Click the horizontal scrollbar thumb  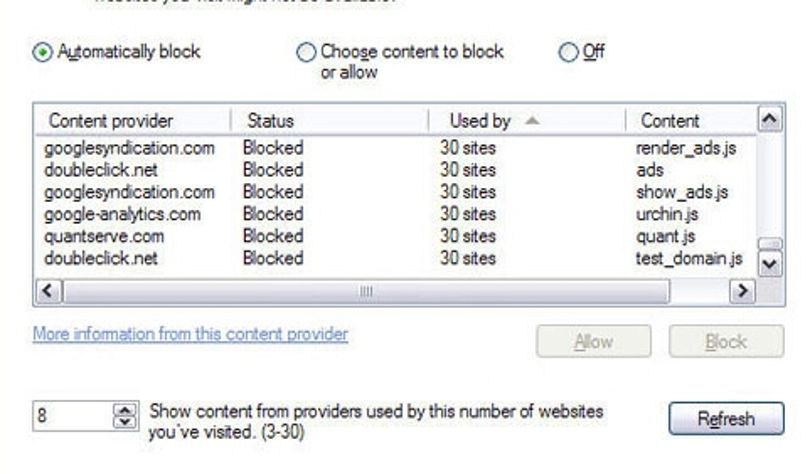(x=366, y=291)
